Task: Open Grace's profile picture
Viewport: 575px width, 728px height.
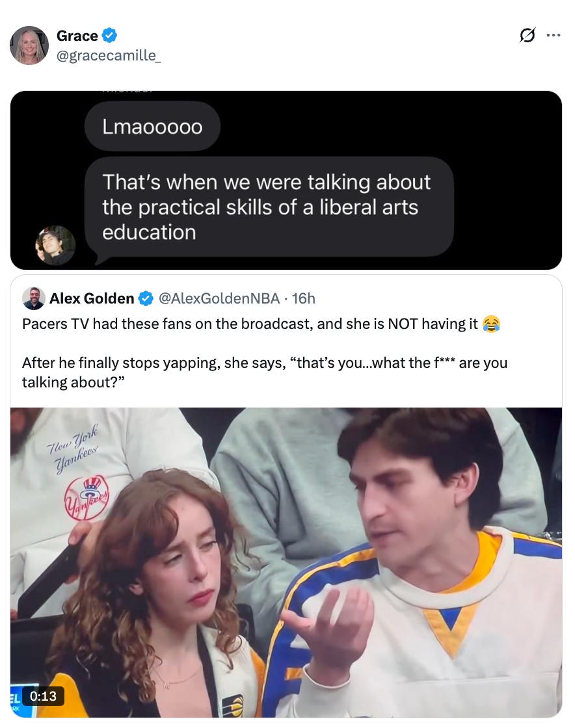Action: click(x=29, y=45)
